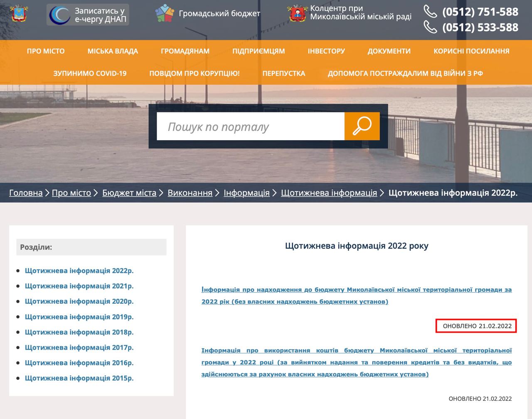The width and height of the screenshot is (532, 419).
Task: Open Щотижнева інформація 2015р. sidebar link
Action: (79, 378)
